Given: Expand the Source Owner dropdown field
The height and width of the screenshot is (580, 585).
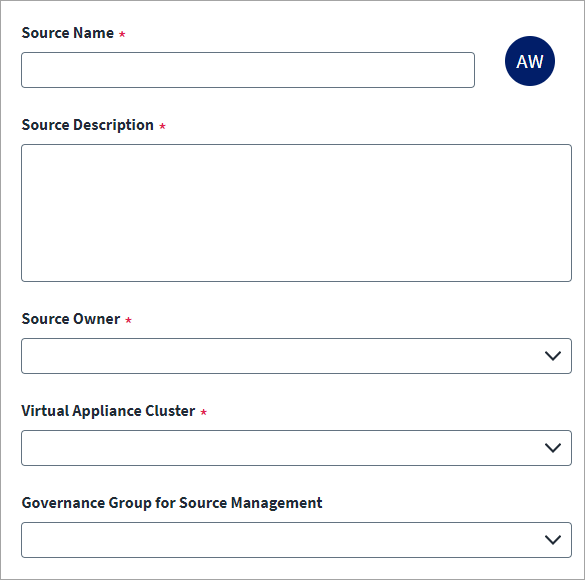Looking at the screenshot, I should 296,356.
